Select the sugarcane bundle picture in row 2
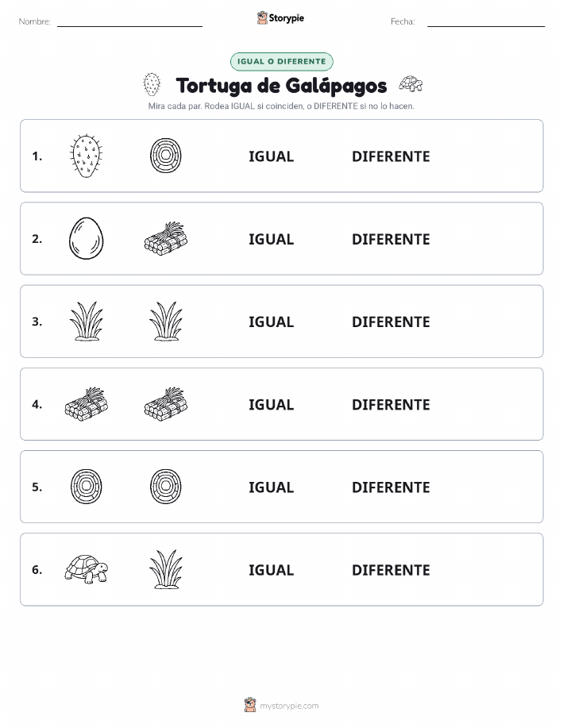Image resolution: width=563 pixels, height=728 pixels. [166, 237]
